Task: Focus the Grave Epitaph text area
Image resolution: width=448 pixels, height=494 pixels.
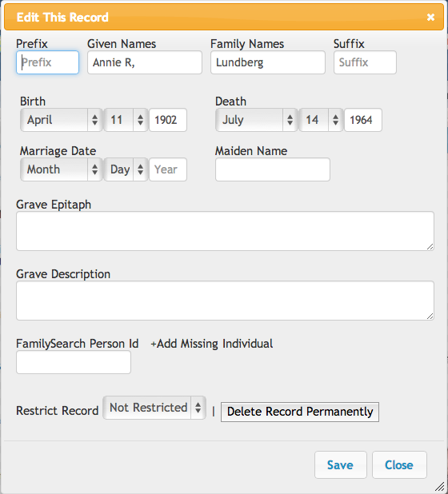Action: (x=225, y=231)
